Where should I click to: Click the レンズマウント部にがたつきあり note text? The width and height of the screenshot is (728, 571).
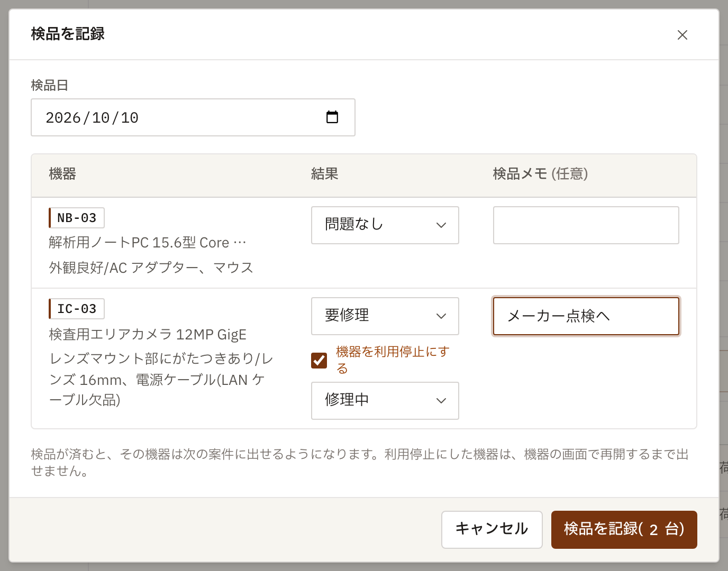pos(161,380)
